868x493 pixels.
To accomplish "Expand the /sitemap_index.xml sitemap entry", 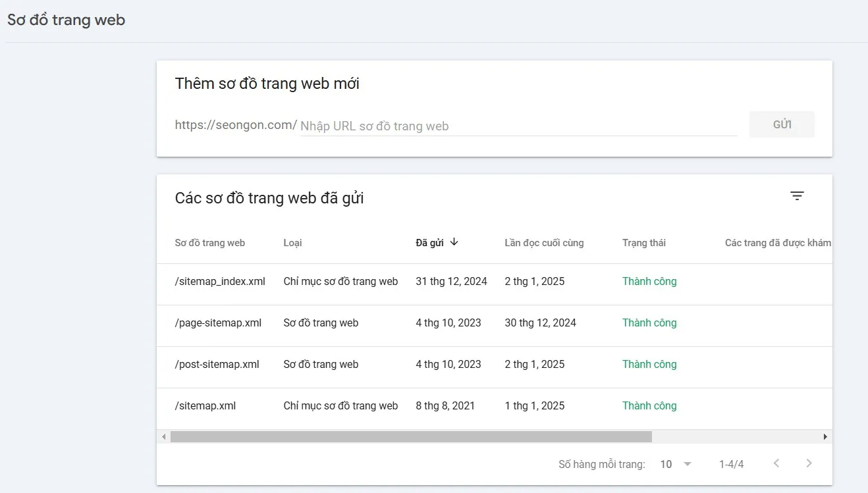I will coord(220,281).
